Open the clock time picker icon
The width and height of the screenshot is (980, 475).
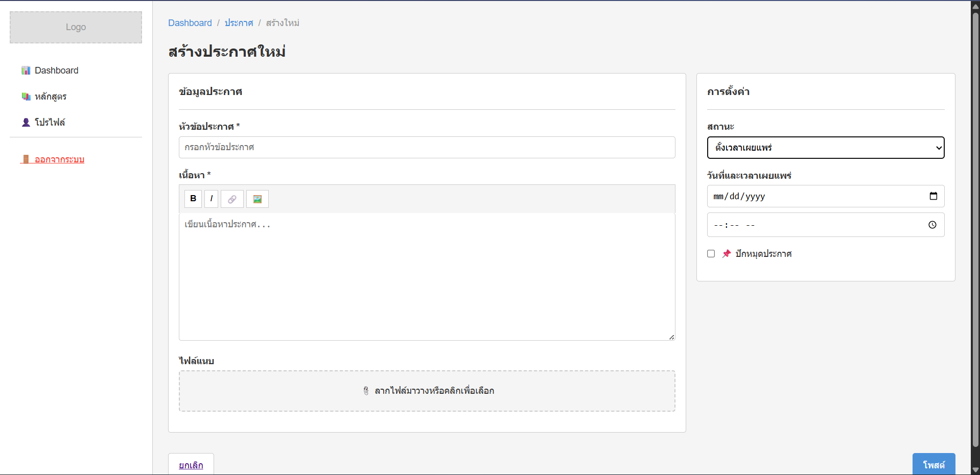[x=932, y=225]
